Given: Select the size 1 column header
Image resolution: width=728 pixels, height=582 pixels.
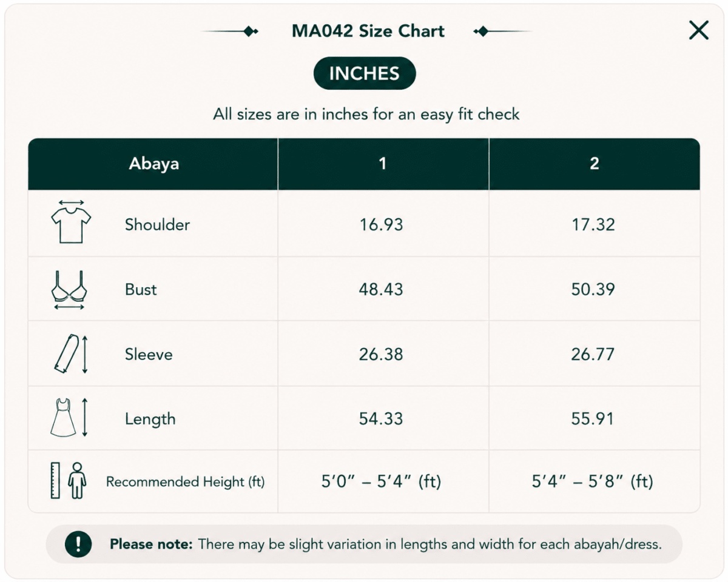Looking at the screenshot, I should 383,164.
